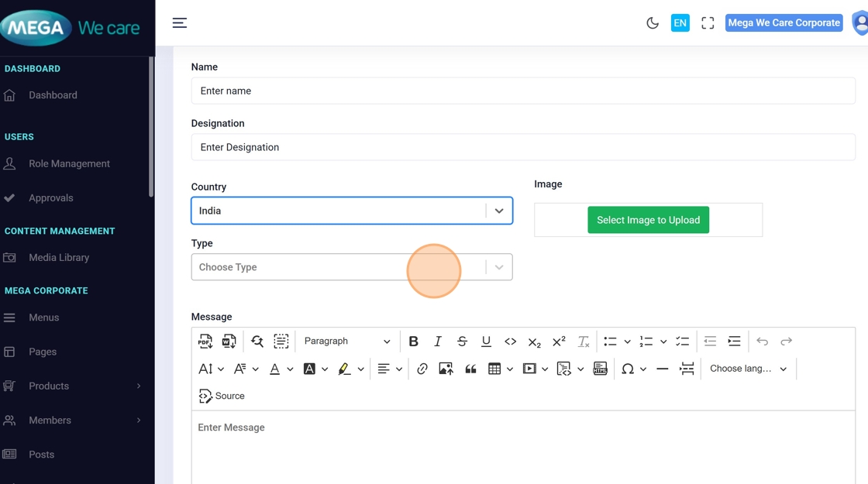Open the font color picker

[x=274, y=369]
